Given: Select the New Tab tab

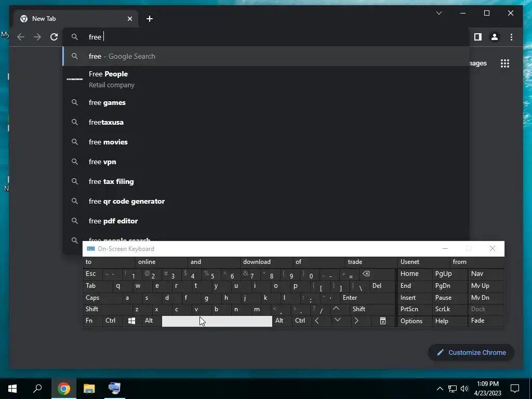Looking at the screenshot, I should pyautogui.click(x=76, y=19).
